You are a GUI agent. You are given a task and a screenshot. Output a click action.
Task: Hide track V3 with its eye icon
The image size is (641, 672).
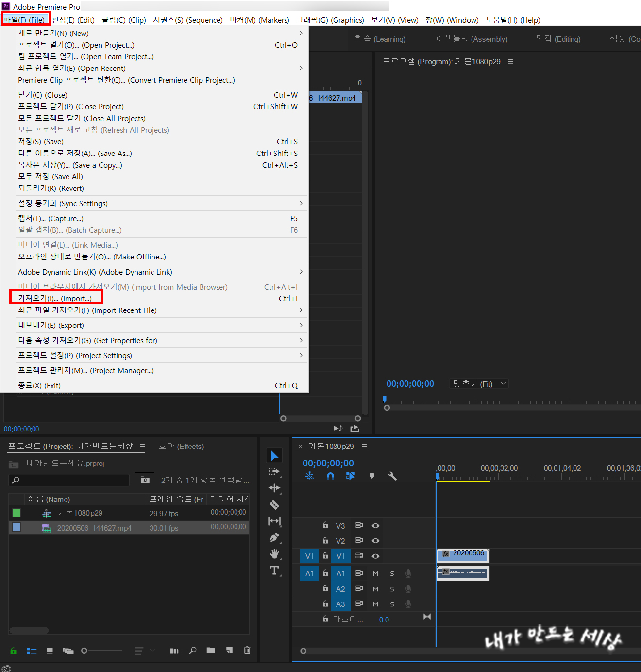click(x=375, y=526)
